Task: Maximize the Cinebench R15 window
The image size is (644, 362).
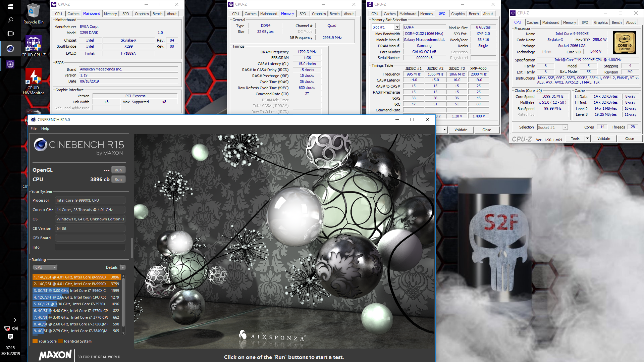Action: coord(412,119)
